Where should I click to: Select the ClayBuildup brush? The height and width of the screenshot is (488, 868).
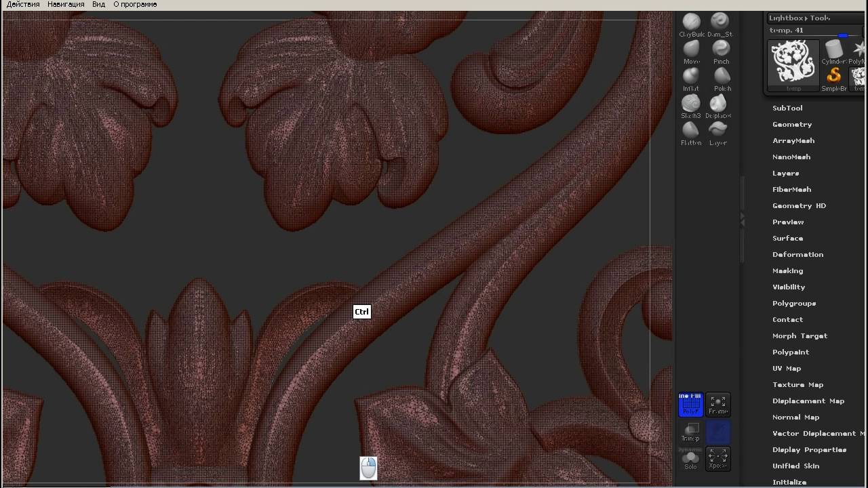691,25
